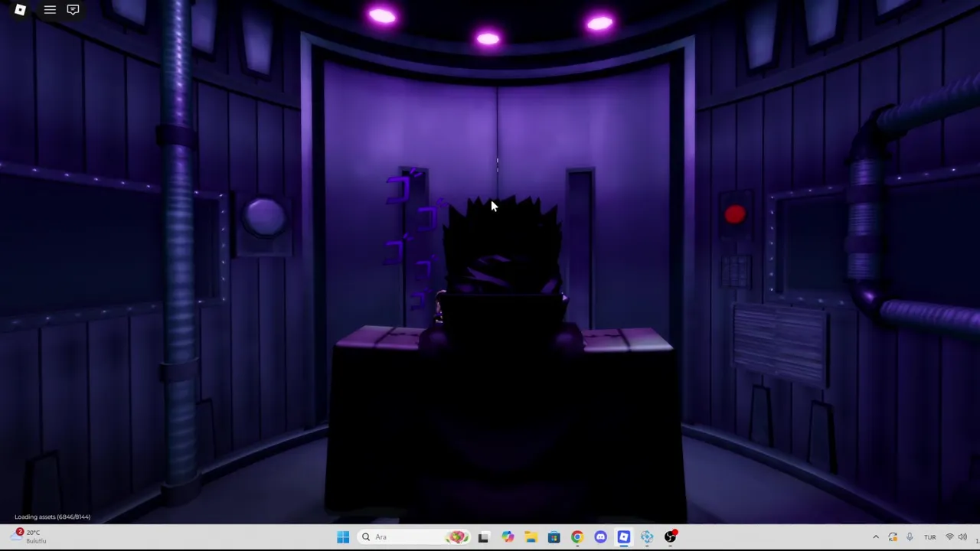Open the blue gear-like app in taskbar
Screen dimensions: 980x551
coord(647,537)
